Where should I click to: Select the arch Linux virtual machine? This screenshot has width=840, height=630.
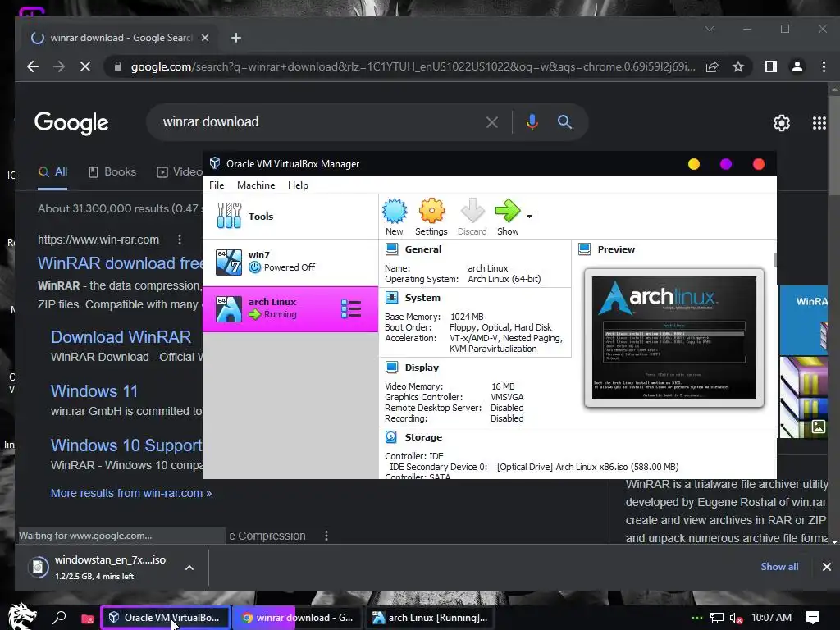click(290, 309)
